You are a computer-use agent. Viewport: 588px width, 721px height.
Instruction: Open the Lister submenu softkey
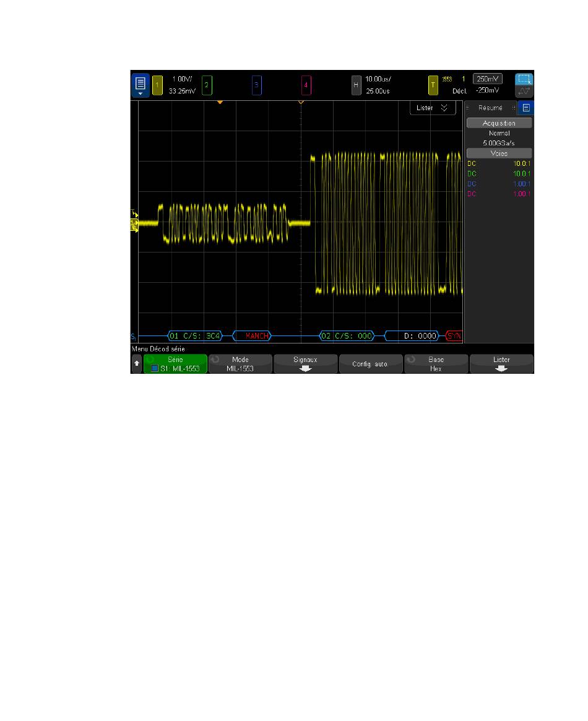(x=501, y=364)
